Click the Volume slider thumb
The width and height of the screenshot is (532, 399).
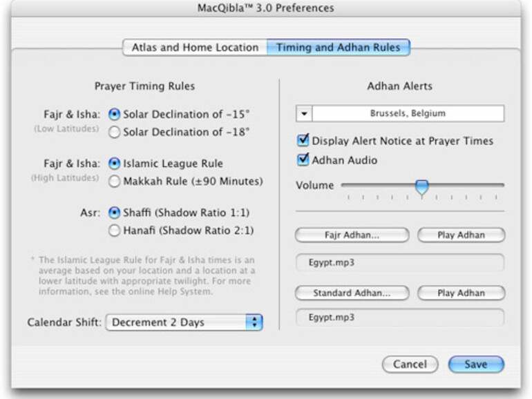422,188
